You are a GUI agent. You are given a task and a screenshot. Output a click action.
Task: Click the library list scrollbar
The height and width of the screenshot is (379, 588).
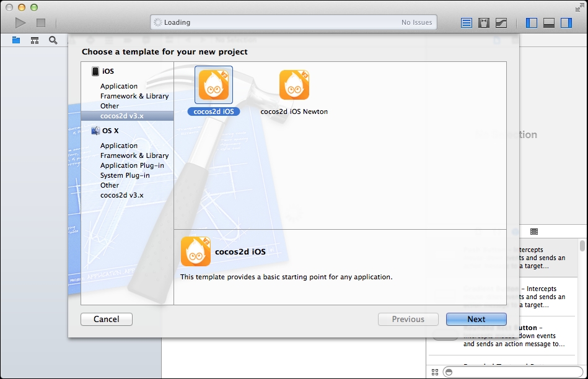click(x=582, y=245)
